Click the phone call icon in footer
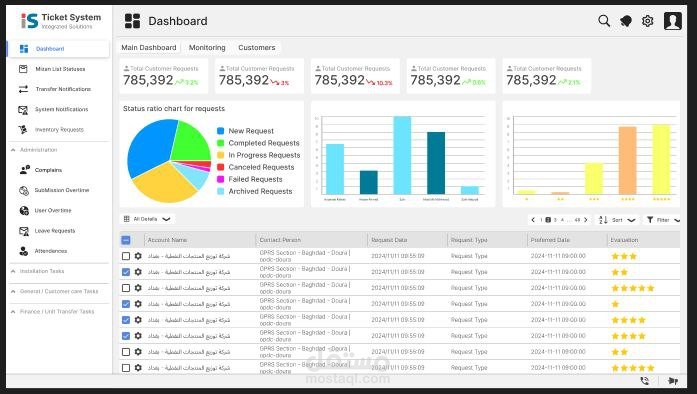This screenshot has width=697, height=394. click(x=645, y=381)
